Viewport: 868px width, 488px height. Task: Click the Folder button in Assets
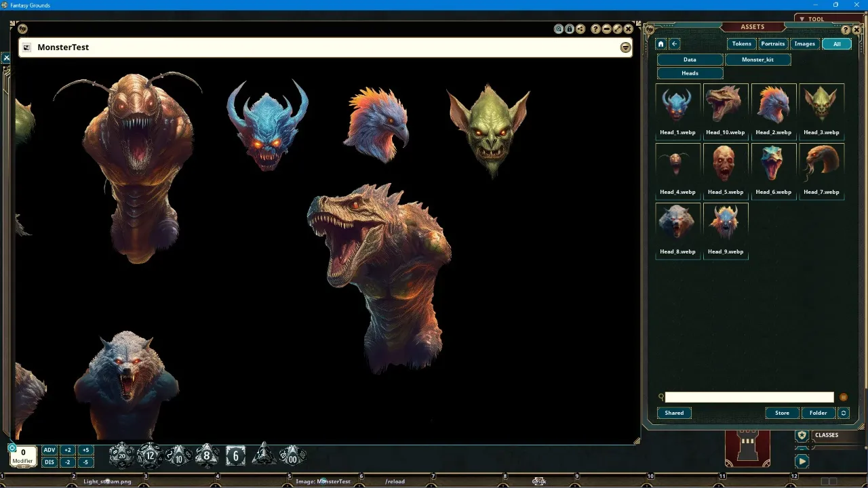(x=818, y=413)
